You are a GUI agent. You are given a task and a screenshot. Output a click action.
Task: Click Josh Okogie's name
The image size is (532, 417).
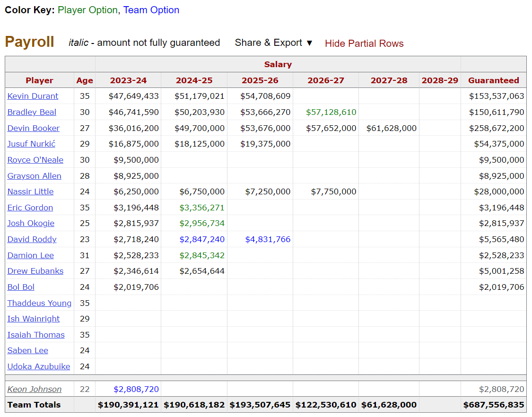point(31,223)
